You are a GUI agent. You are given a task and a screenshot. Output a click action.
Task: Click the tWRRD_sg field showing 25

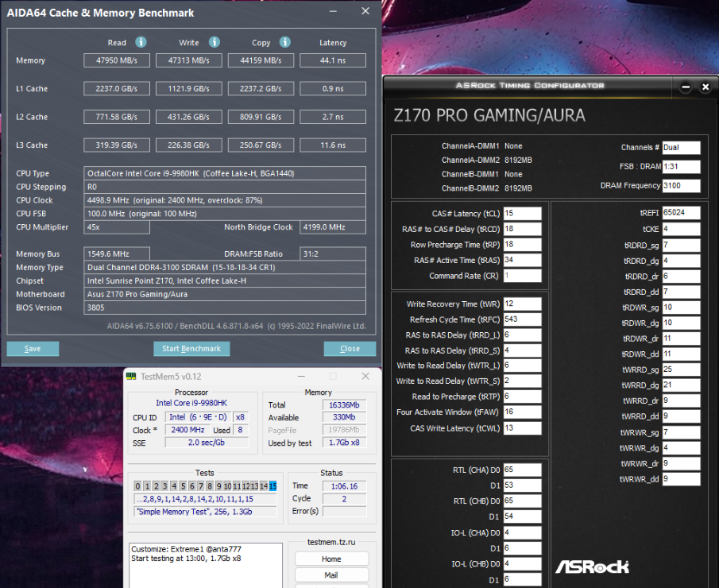click(x=682, y=369)
